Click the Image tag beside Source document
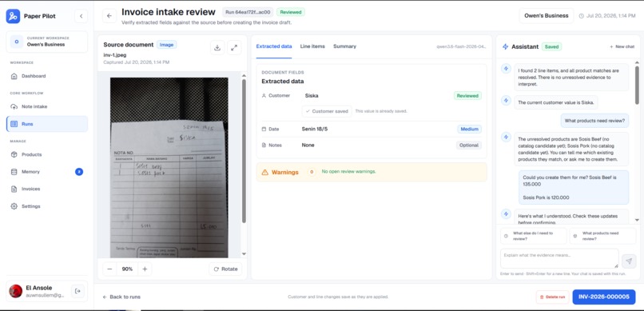Viewport: 644px width, 311px height. [x=166, y=44]
